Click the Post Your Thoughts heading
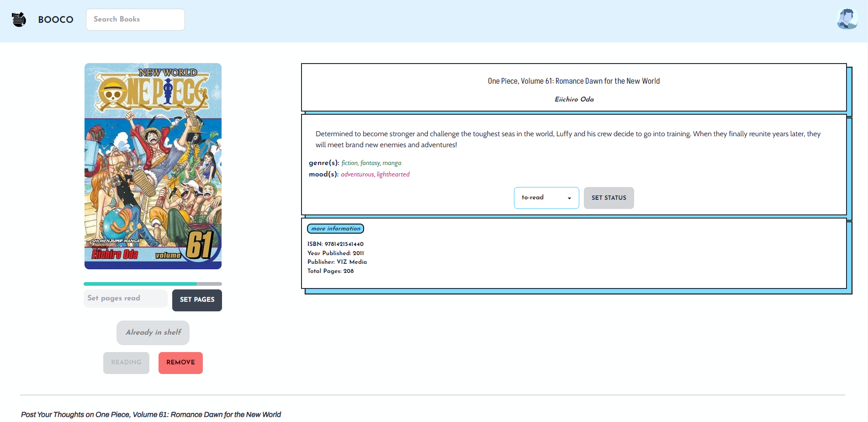 click(x=151, y=415)
